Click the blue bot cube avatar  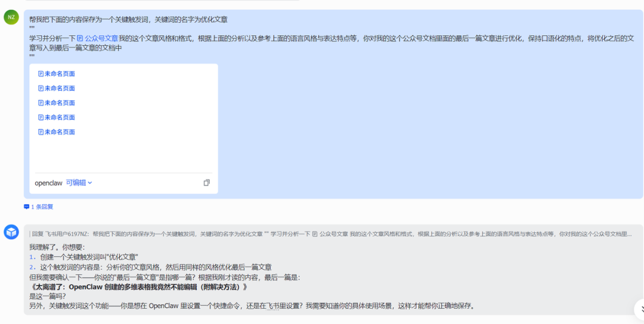[11, 232]
